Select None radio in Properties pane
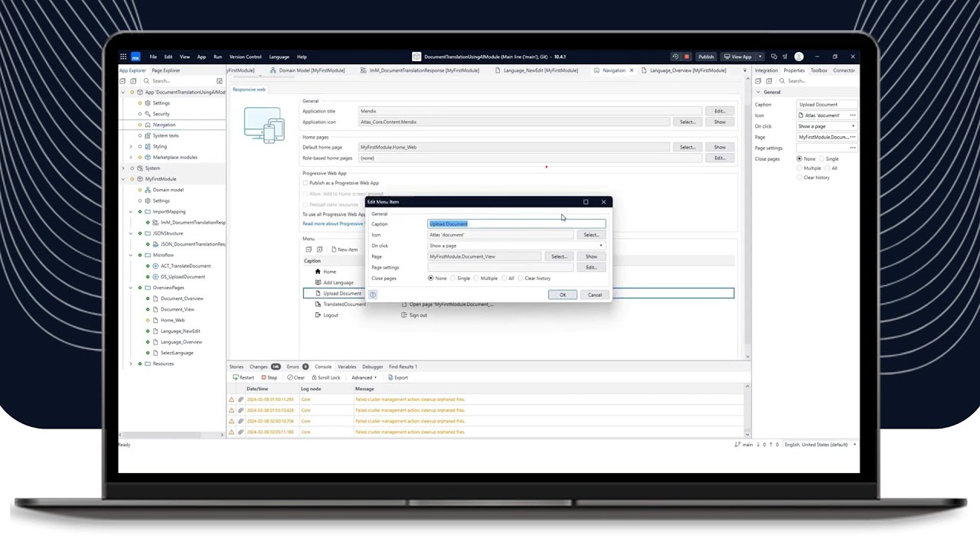 799,159
